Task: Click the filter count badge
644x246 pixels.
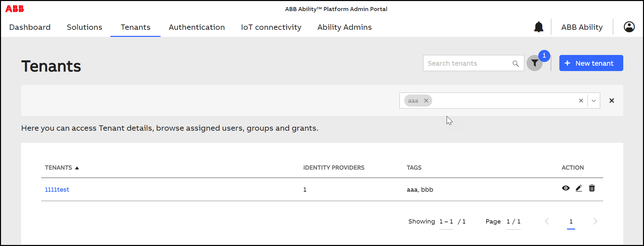Action: point(544,56)
